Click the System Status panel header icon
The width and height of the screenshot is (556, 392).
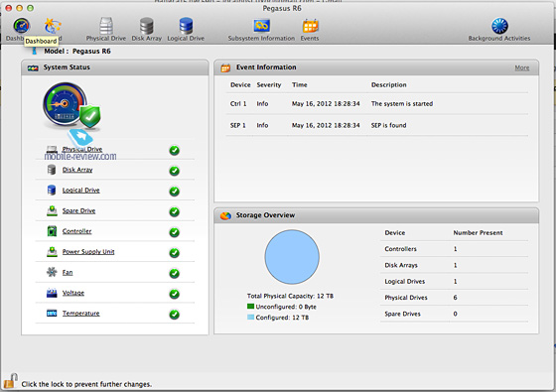33,67
